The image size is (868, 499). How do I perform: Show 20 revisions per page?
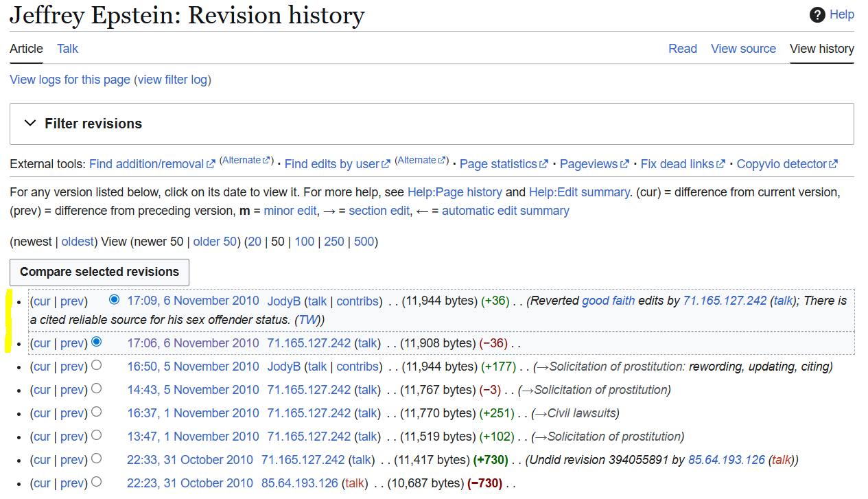pyautogui.click(x=255, y=242)
